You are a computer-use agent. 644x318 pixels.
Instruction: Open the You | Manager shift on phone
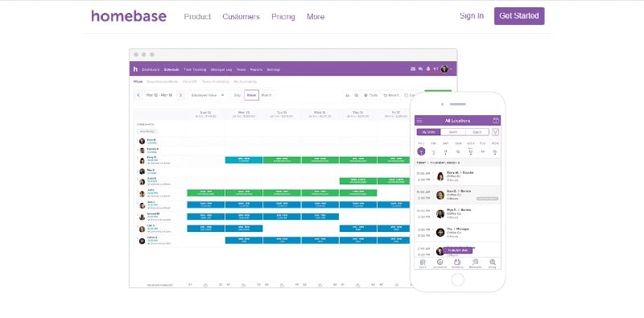click(457, 232)
